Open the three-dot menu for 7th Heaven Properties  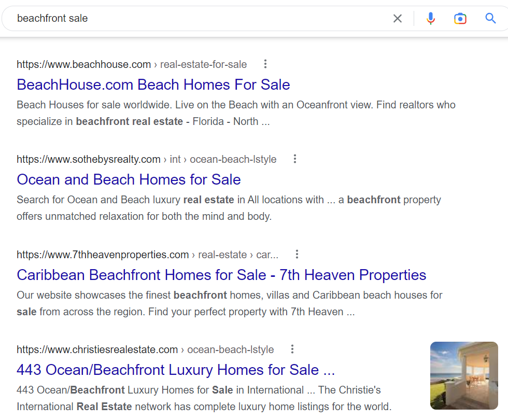tap(297, 254)
